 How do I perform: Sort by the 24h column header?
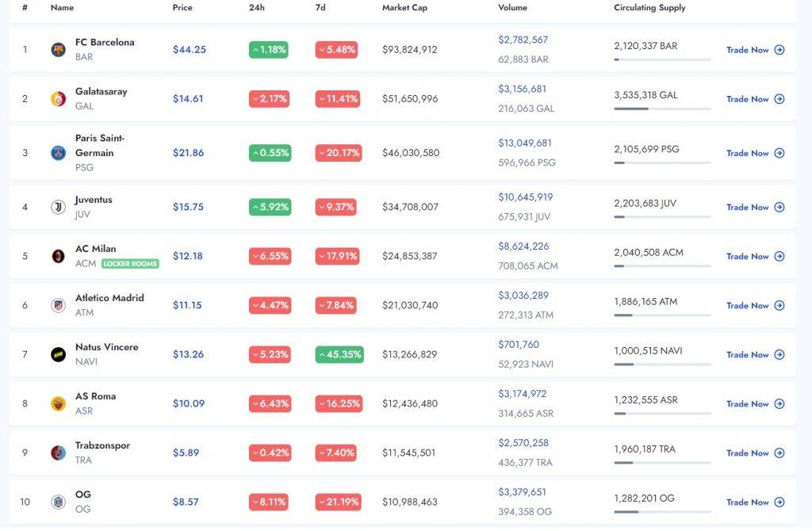coord(256,8)
